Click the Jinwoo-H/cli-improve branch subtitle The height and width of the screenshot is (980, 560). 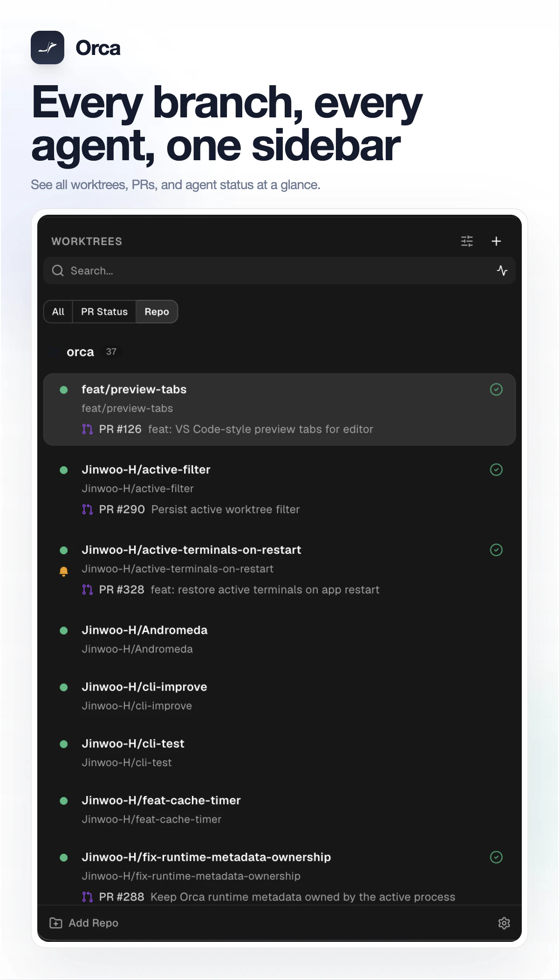[x=137, y=706]
